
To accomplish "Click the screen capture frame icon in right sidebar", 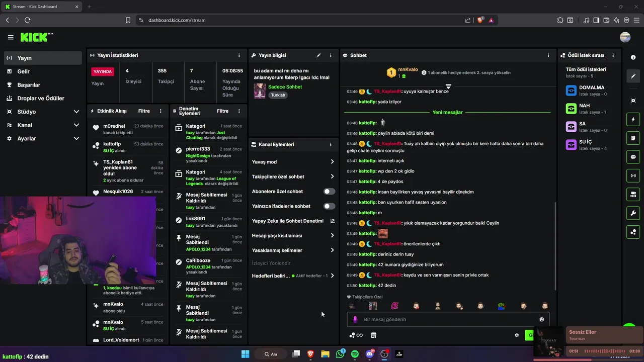I will coord(633,101).
